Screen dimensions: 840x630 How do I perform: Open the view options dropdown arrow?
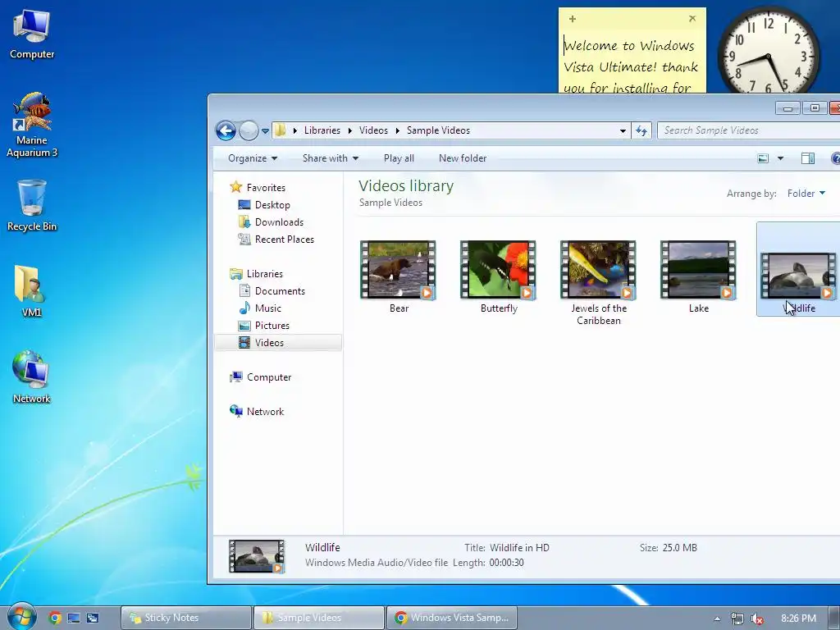[x=781, y=158]
